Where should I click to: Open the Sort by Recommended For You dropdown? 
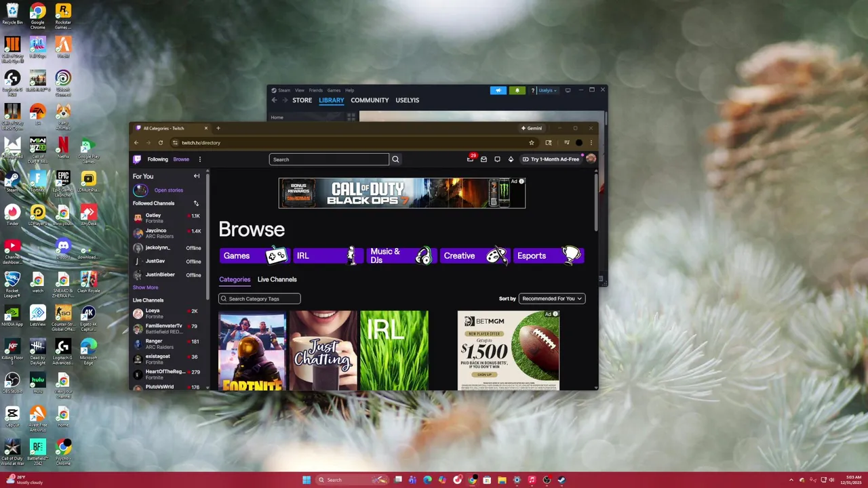[x=551, y=298]
